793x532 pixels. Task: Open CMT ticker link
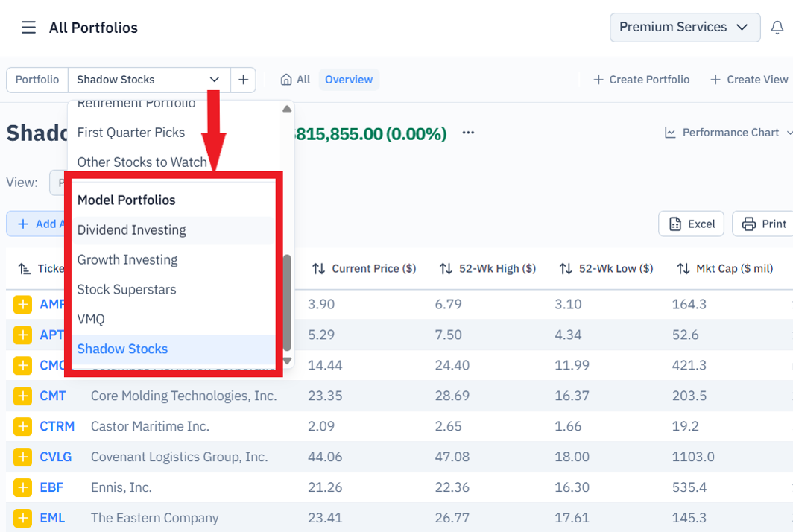click(x=53, y=396)
